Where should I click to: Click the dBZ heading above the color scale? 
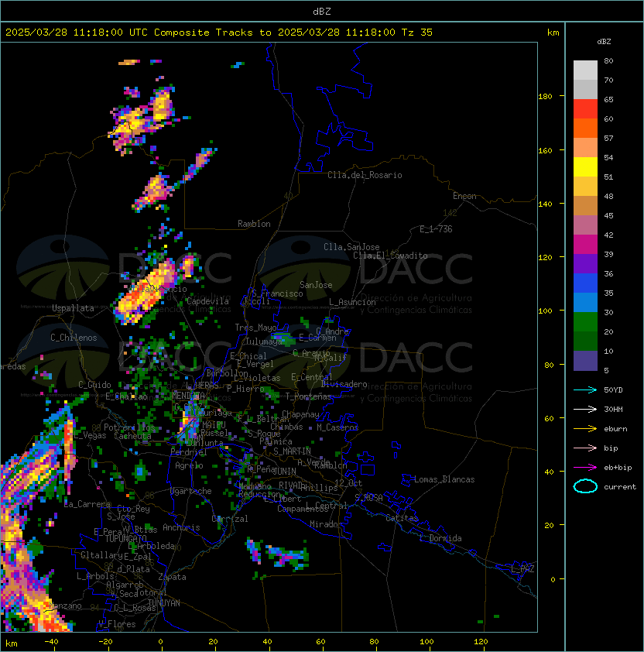pos(604,42)
